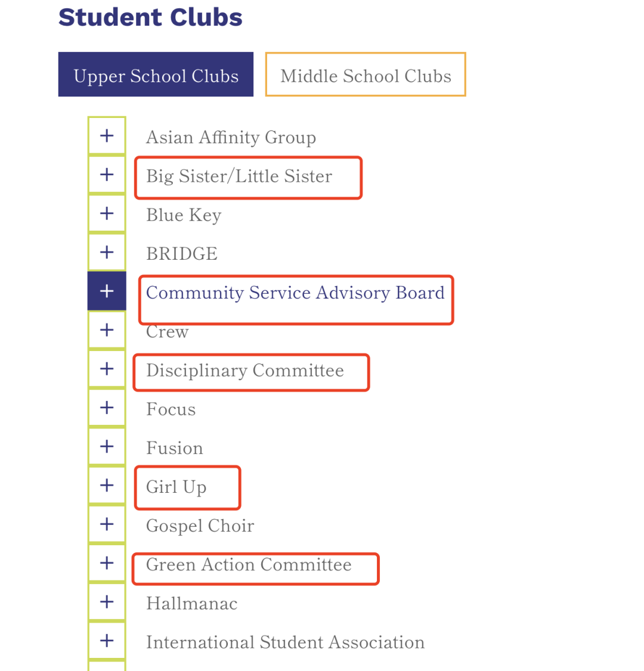This screenshot has width=644, height=671.
Task: Expand Focus with the plus icon
Action: coord(107,408)
